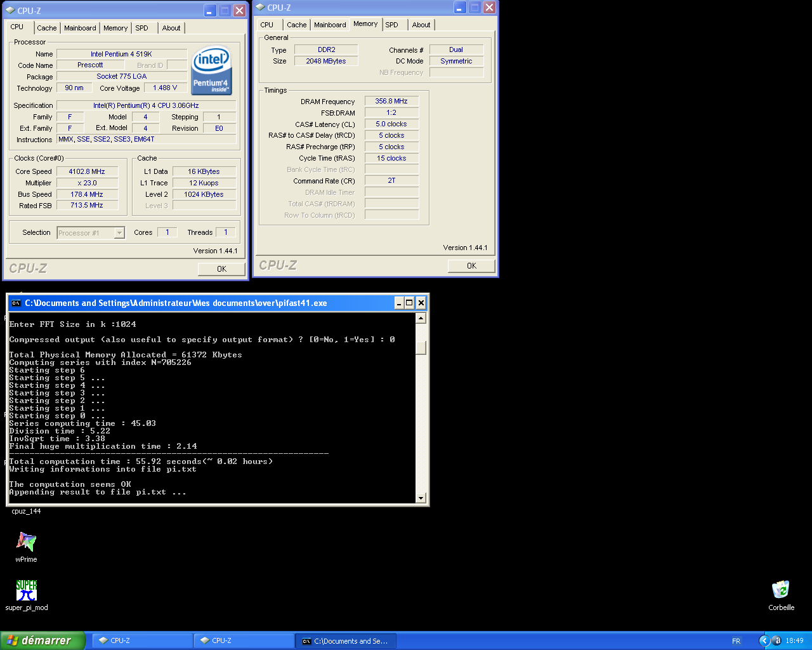Click the Instructions MMX, SSE list field
Viewport: 812px width, 650px height.
coord(147,139)
